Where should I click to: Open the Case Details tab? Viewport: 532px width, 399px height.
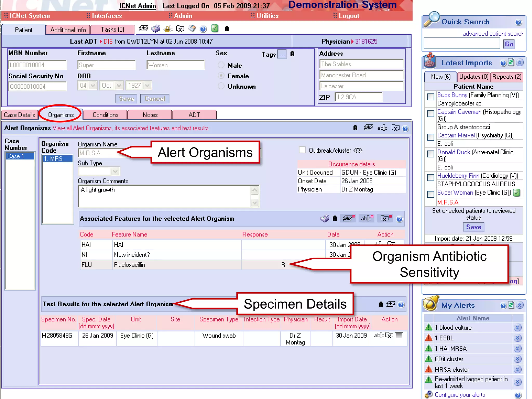[20, 115]
